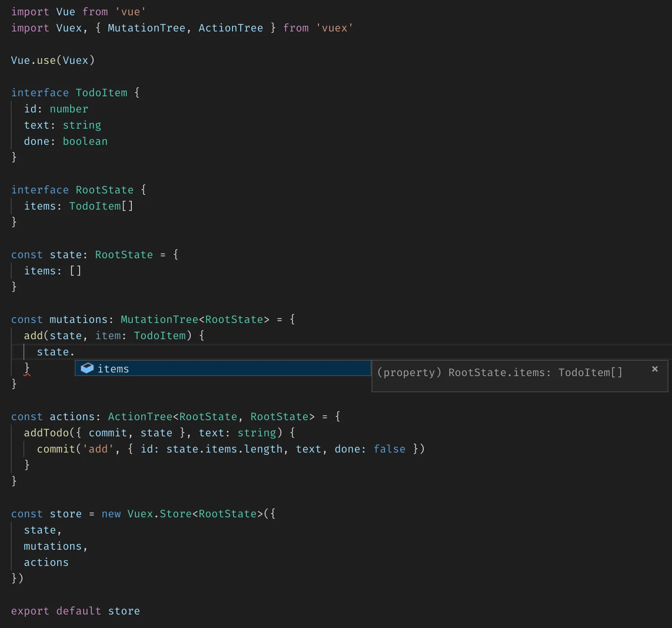Click the 'boolean' type of done field
672x628 pixels.
[x=85, y=142]
